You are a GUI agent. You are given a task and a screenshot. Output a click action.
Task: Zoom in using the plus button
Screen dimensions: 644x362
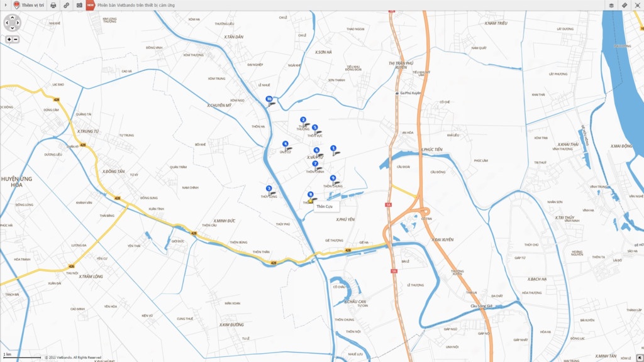point(9,39)
